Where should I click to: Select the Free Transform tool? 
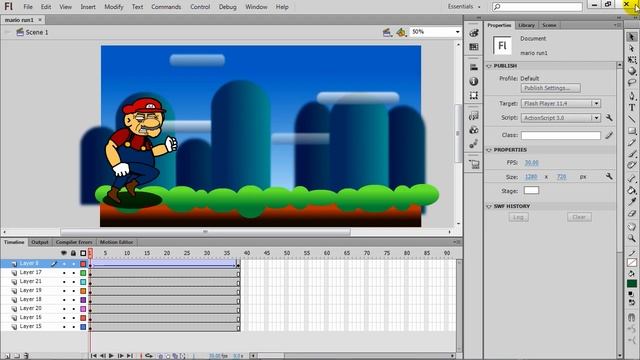tap(631, 60)
